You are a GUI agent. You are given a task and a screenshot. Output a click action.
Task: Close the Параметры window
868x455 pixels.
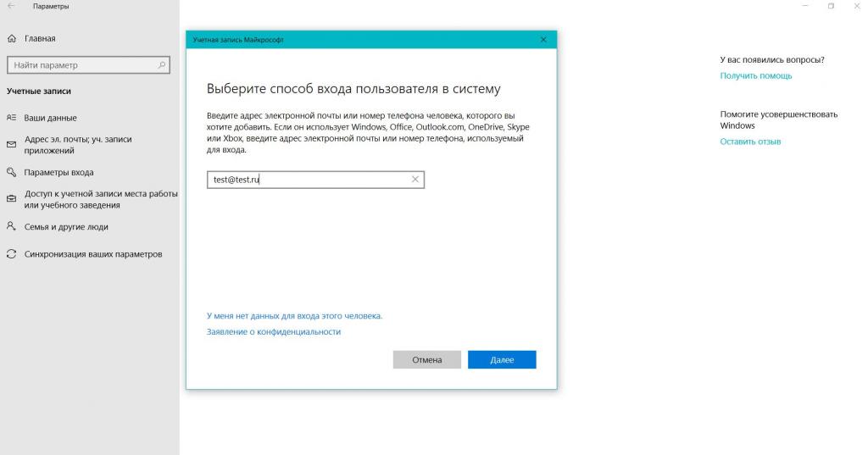[x=857, y=6]
